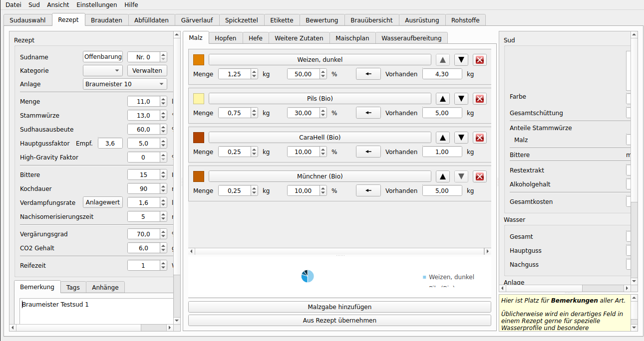The height and width of the screenshot is (341, 644).
Task: Open the Sud menu
Action: (x=34, y=4)
